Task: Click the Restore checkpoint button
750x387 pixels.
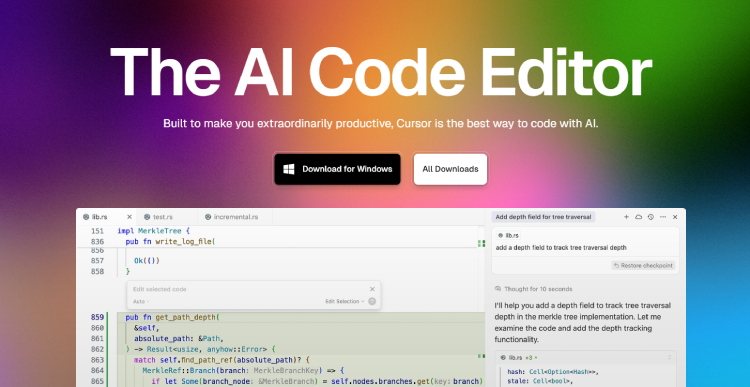Action: coord(643,265)
